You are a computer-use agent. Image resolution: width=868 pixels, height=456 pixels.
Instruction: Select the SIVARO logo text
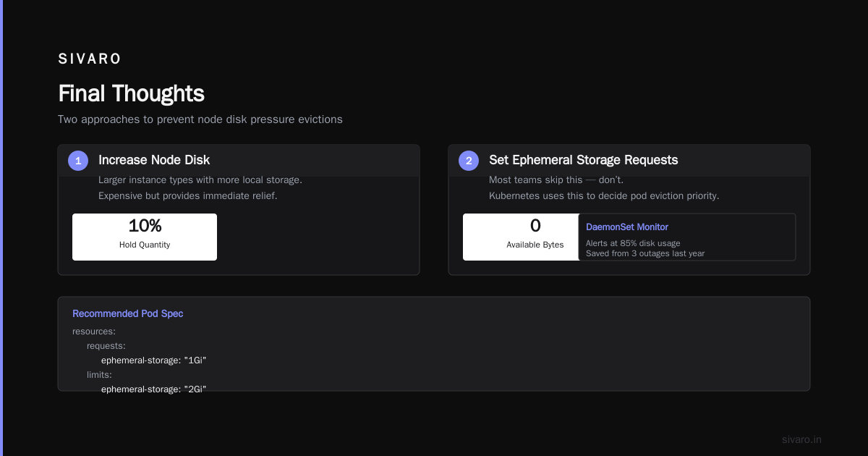click(90, 59)
